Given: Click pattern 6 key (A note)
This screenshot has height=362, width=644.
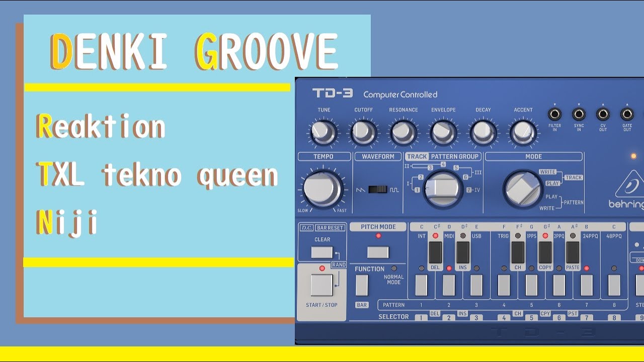Looking at the screenshot, I should coord(559,285).
